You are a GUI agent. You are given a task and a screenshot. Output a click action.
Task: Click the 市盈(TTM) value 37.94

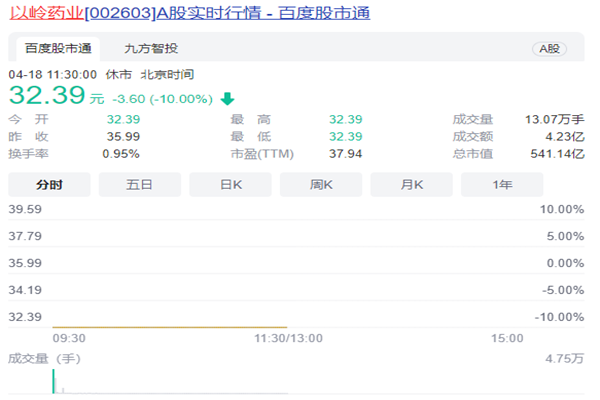point(346,154)
